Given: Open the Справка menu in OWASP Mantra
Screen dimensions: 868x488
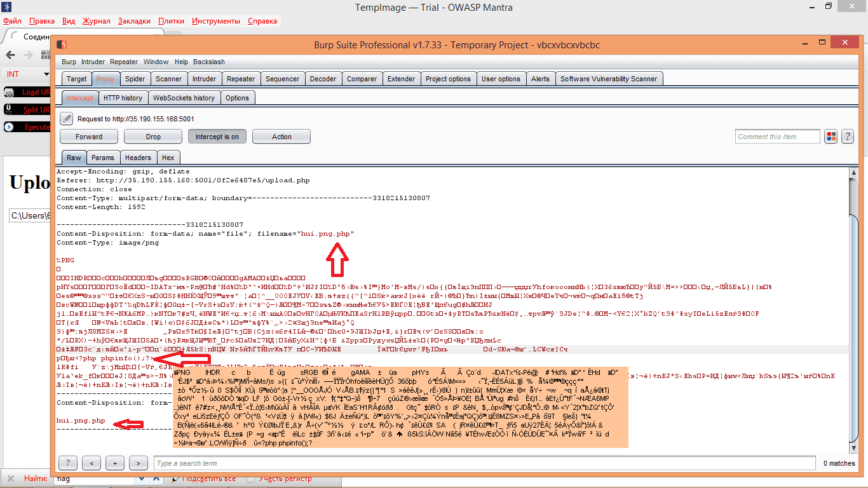Looking at the screenshot, I should tap(262, 21).
